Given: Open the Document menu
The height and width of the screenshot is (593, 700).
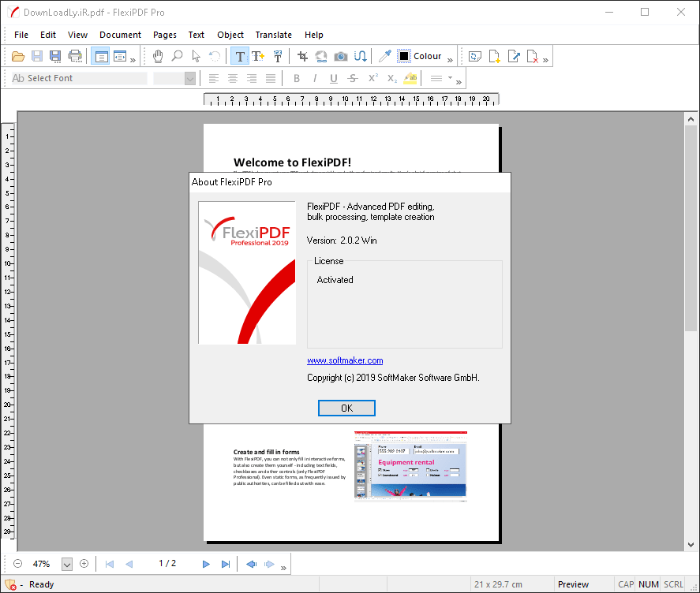Looking at the screenshot, I should coord(120,35).
